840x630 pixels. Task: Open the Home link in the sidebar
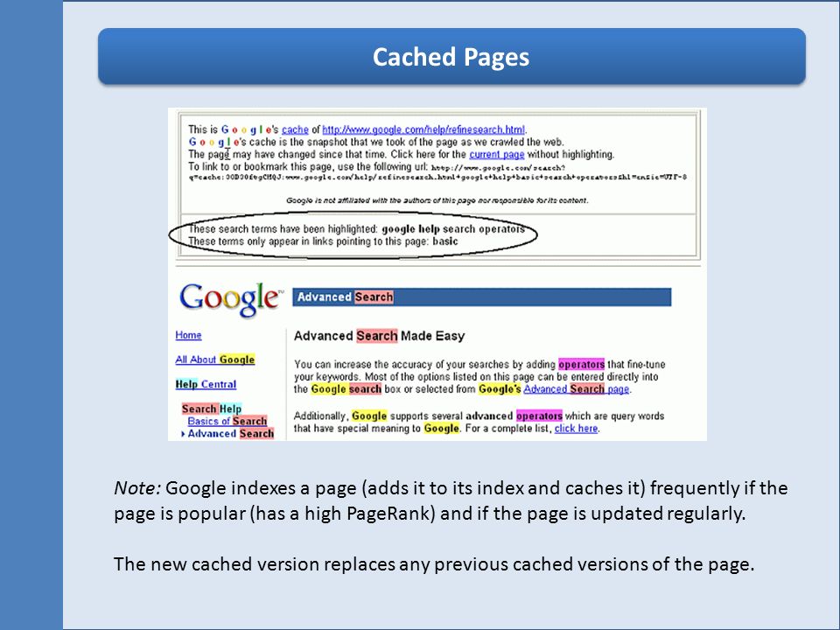click(x=189, y=335)
